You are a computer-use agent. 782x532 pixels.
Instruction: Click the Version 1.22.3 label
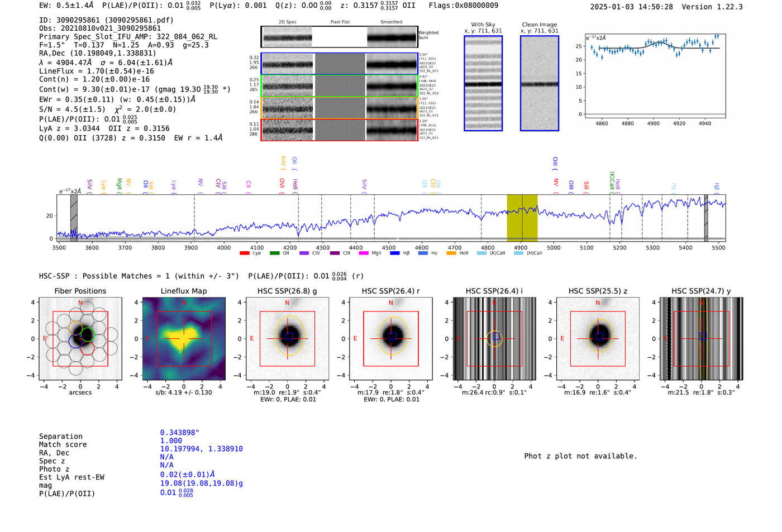[x=712, y=7]
